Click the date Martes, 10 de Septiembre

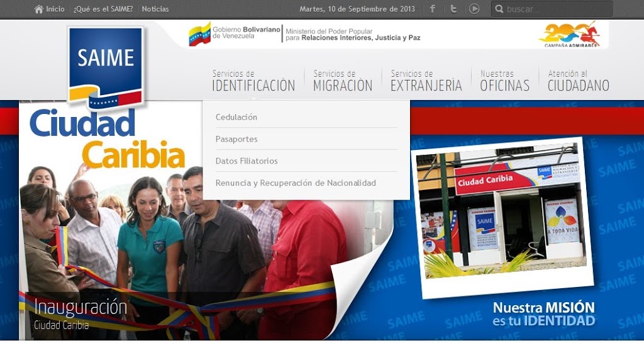[357, 9]
